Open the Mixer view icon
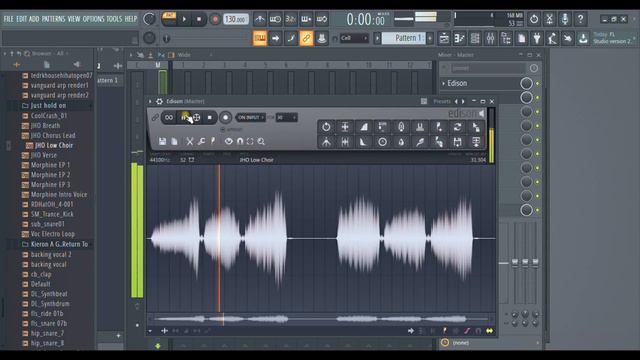Image resolution: width=640 pixels, height=360 pixels. [x=490, y=39]
